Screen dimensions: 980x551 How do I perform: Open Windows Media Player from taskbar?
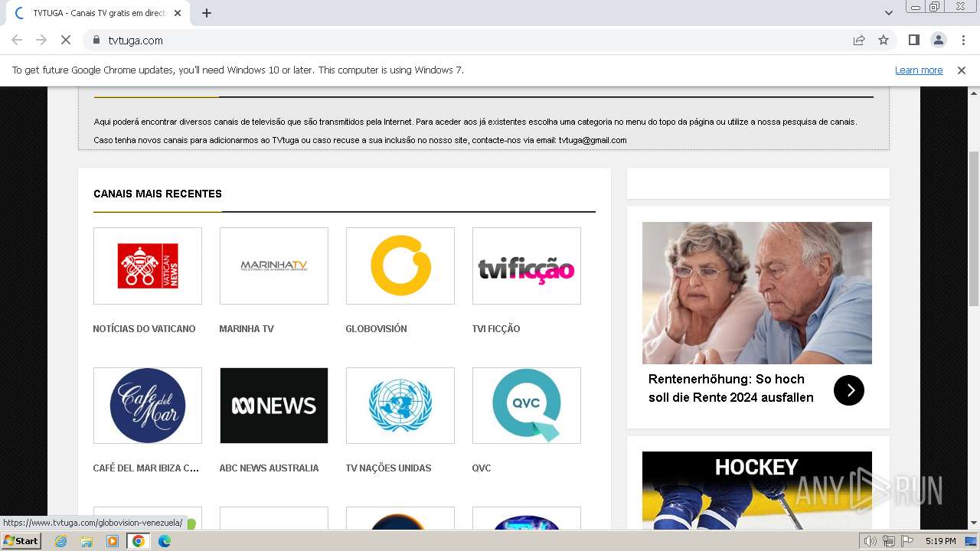[113, 541]
